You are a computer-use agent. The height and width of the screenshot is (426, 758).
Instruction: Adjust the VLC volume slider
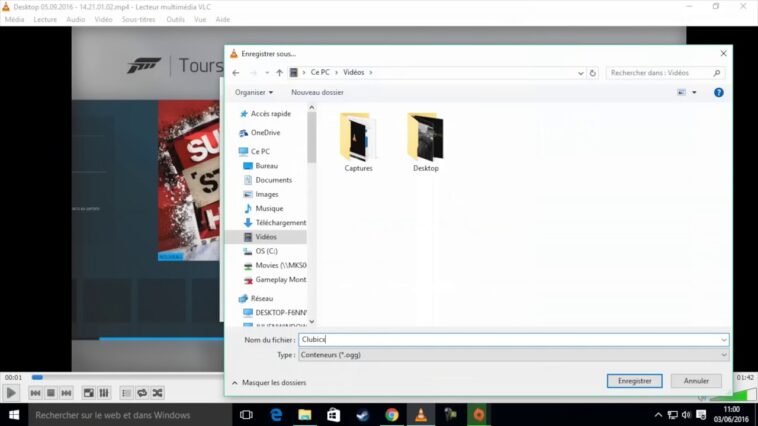pos(733,397)
